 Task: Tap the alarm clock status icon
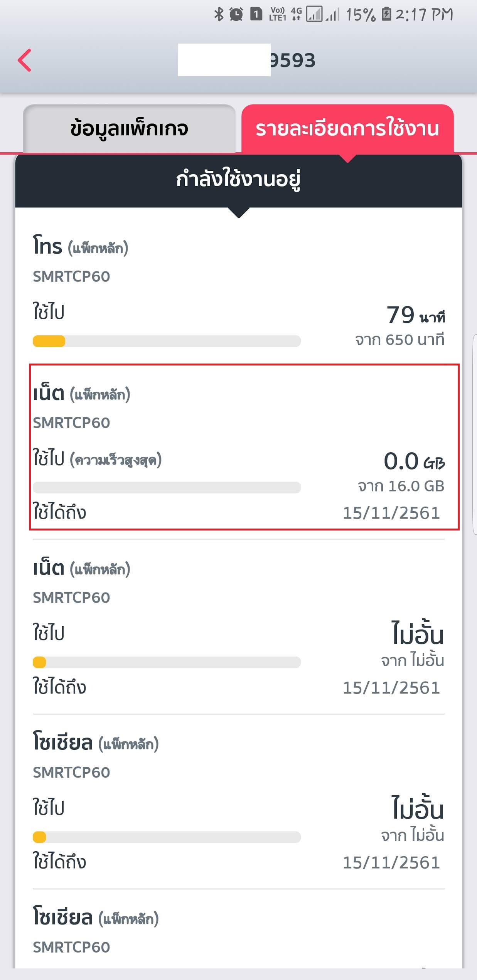[x=236, y=15]
